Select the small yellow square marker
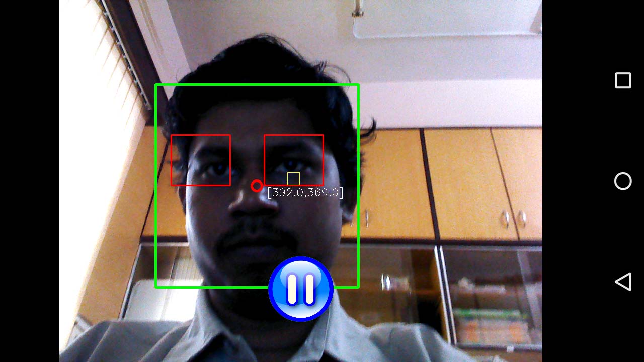The height and width of the screenshot is (362, 644). [x=293, y=178]
